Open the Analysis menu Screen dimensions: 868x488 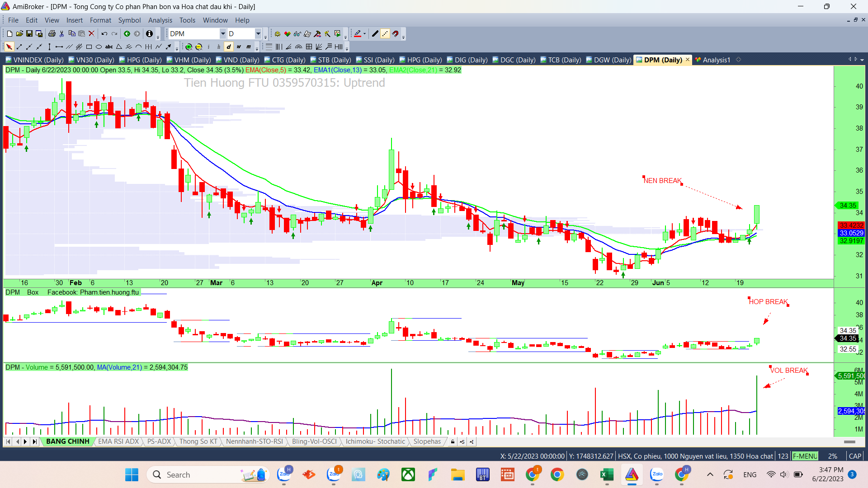pos(160,20)
